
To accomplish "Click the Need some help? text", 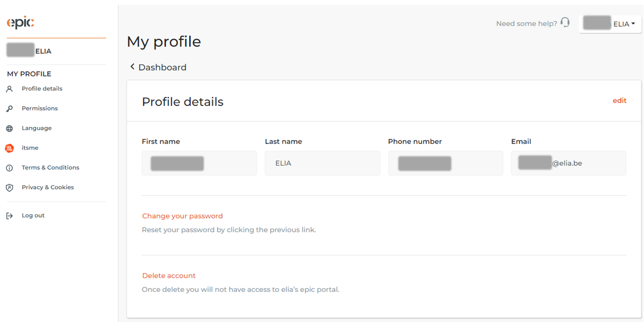I will click(x=527, y=24).
